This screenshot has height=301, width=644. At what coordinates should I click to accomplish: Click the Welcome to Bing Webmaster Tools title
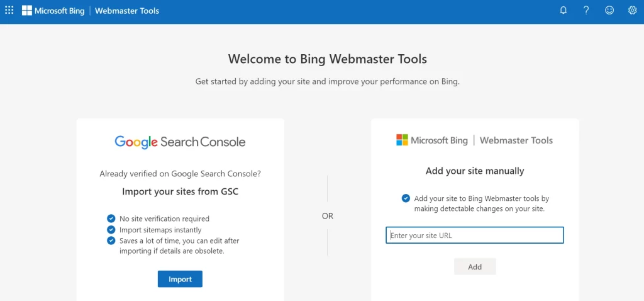tap(327, 59)
